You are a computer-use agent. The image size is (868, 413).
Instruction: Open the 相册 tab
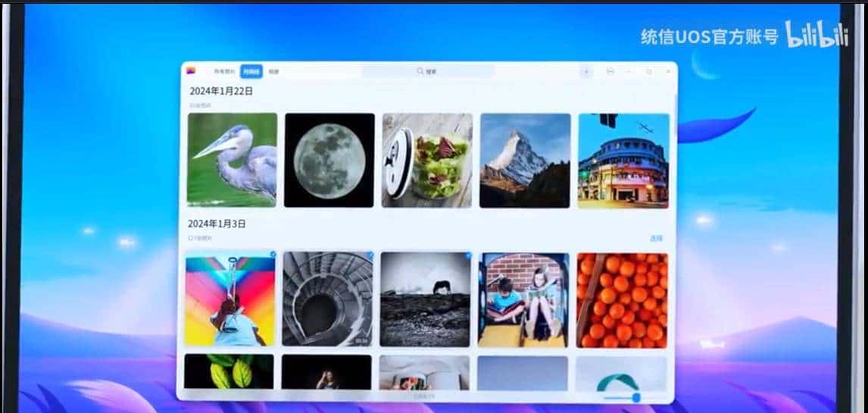(x=273, y=71)
